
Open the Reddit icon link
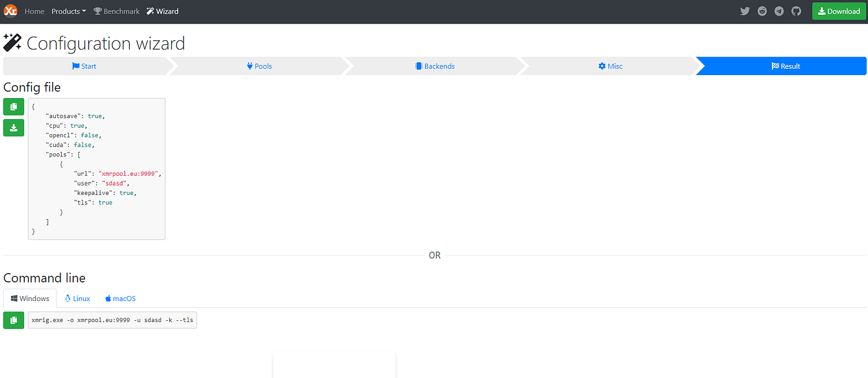point(762,11)
